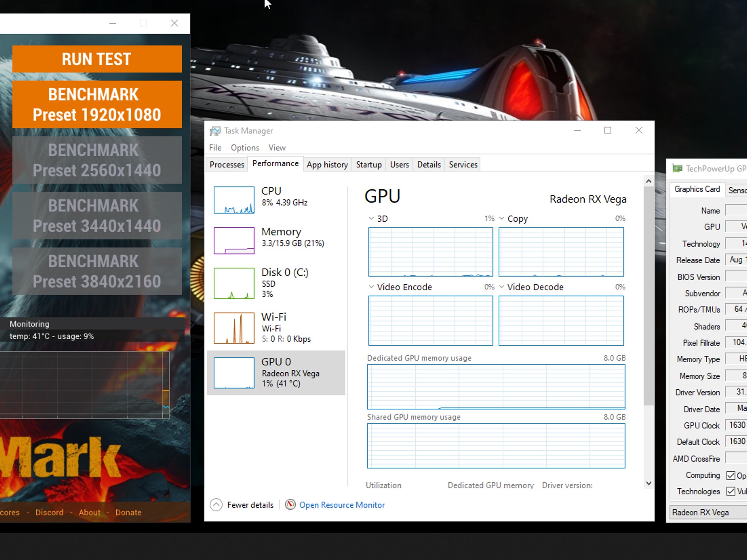747x560 pixels.
Task: Click the Fewer details arrow icon
Action: (216, 505)
